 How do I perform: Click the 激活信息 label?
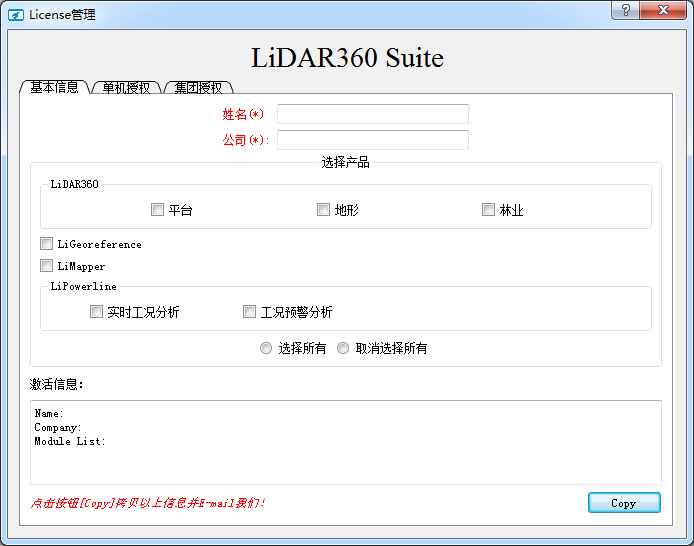[x=56, y=384]
